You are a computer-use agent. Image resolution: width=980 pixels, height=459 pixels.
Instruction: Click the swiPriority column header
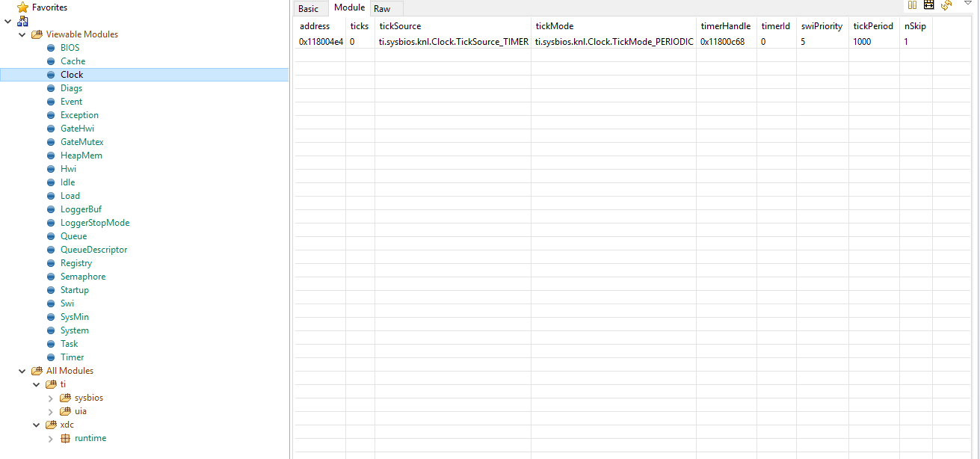pyautogui.click(x=822, y=26)
